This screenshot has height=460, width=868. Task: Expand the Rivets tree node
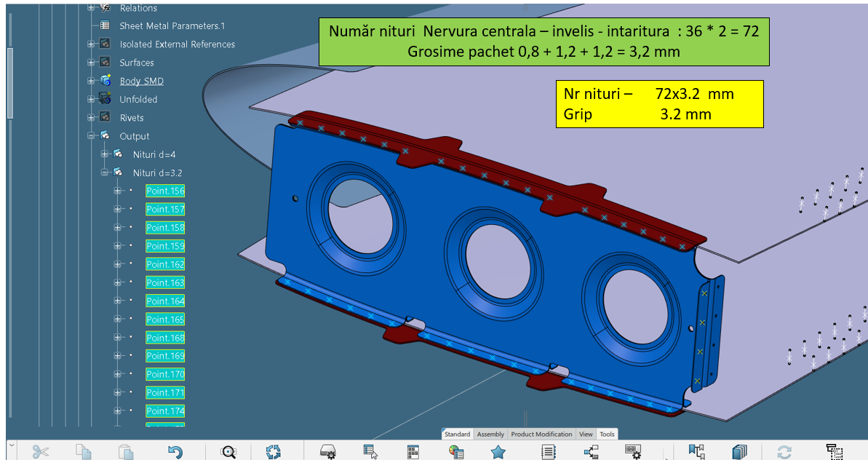pos(92,118)
